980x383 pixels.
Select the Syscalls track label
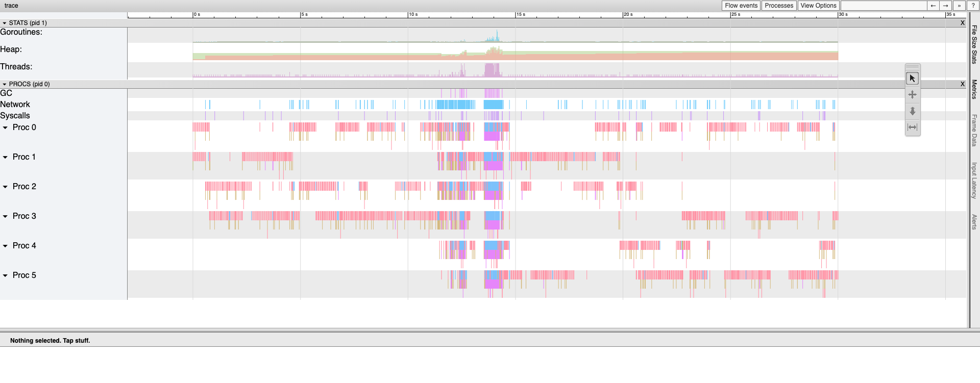15,116
